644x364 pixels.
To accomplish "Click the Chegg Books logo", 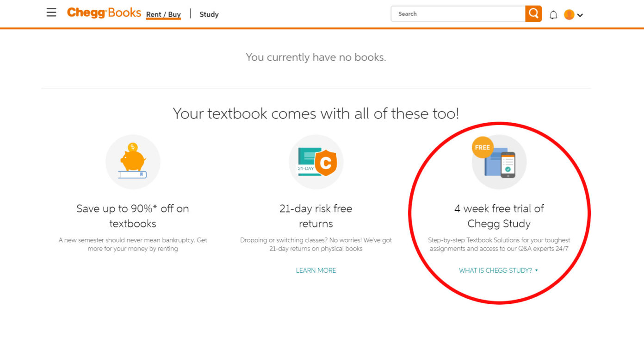I will pos(104,13).
